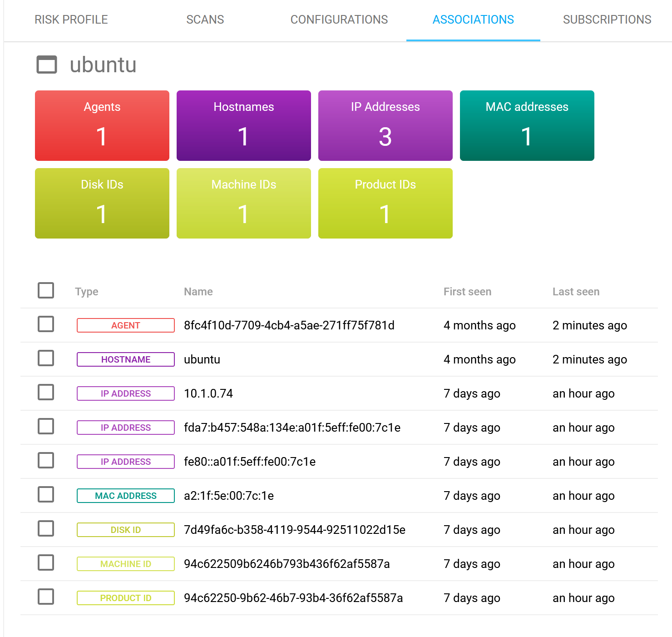This screenshot has width=672, height=637.
Task: Click the window icon beside ubuntu title
Action: coord(47,65)
